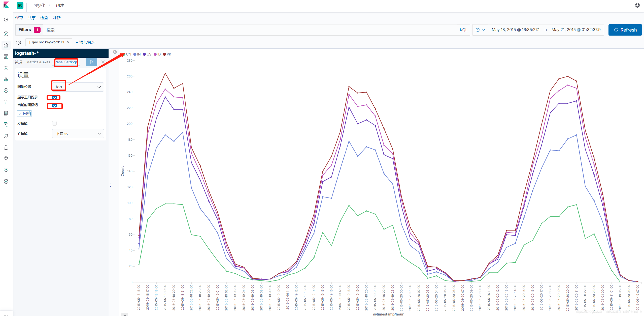Image resolution: width=644 pixels, height=316 pixels.
Task: Click the KQL query language icon
Action: [x=462, y=30]
